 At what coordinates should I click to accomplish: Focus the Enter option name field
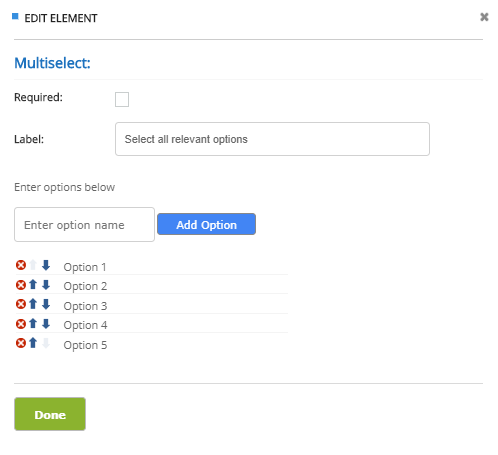84,225
